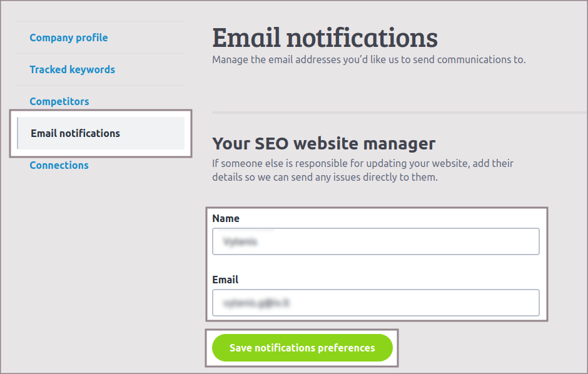Click the Email field label
Image resolution: width=588 pixels, height=374 pixels.
point(225,280)
